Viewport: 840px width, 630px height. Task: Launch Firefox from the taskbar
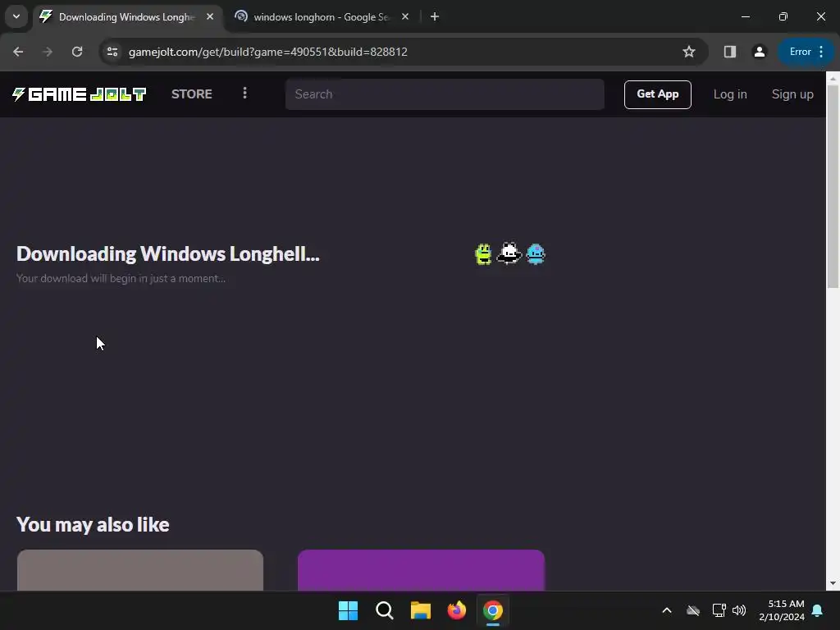point(456,610)
